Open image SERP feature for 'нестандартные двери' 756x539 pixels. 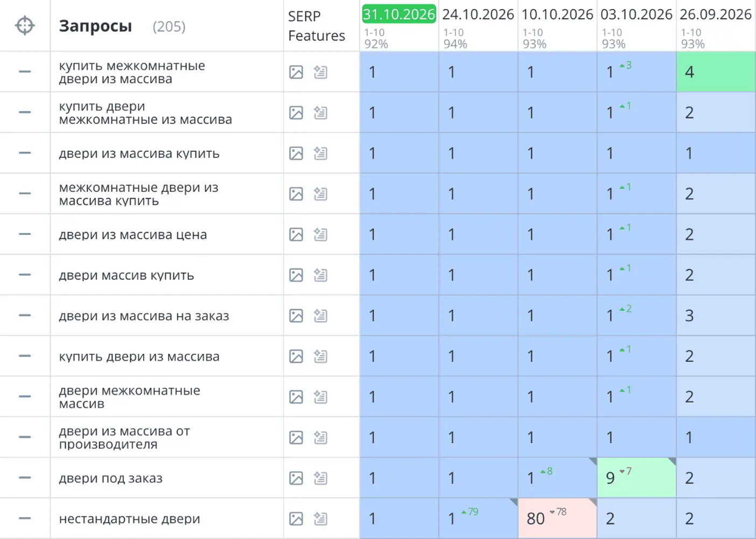point(296,519)
